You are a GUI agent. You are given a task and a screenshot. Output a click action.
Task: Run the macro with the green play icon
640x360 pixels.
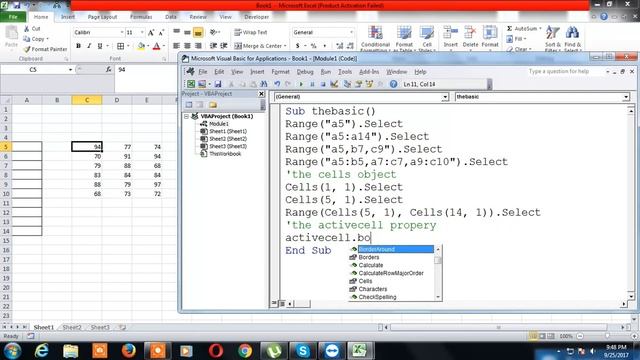point(301,84)
